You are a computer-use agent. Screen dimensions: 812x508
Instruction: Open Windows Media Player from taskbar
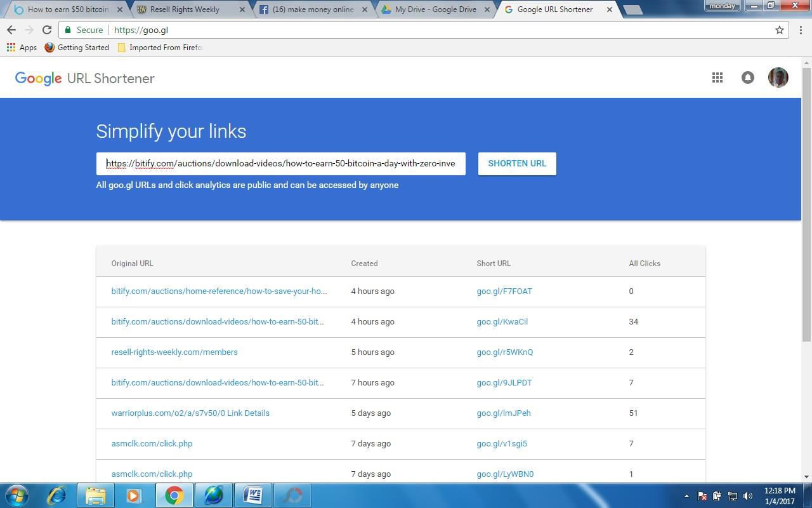click(134, 495)
